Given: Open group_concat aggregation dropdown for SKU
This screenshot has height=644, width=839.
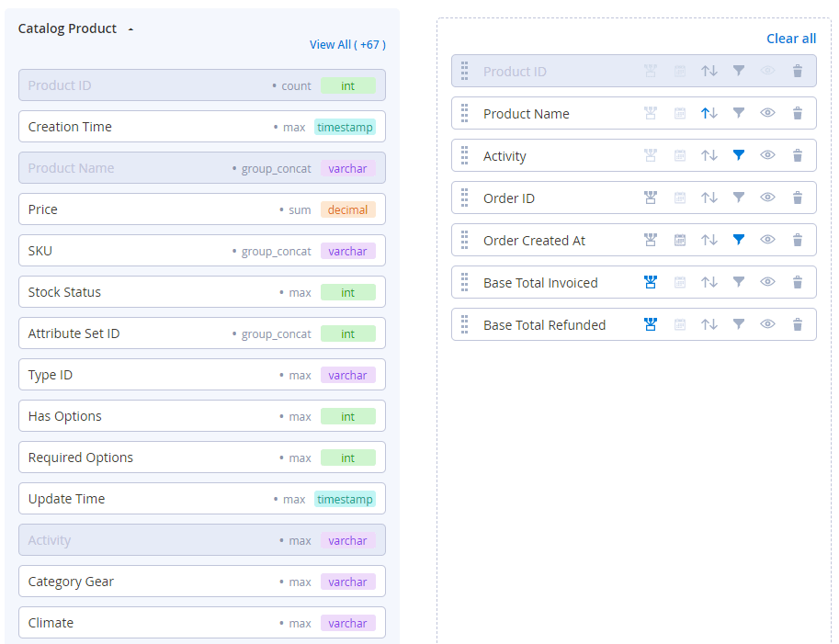Looking at the screenshot, I should (276, 252).
